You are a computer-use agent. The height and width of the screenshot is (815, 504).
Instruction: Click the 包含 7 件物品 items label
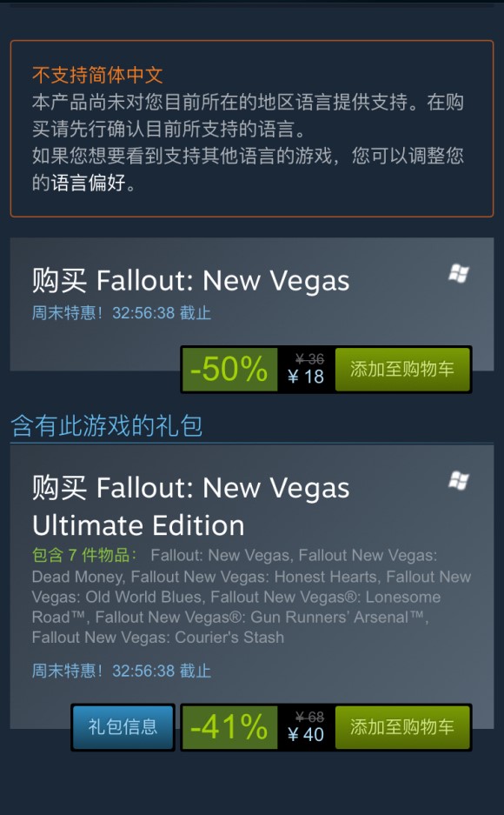(x=84, y=555)
